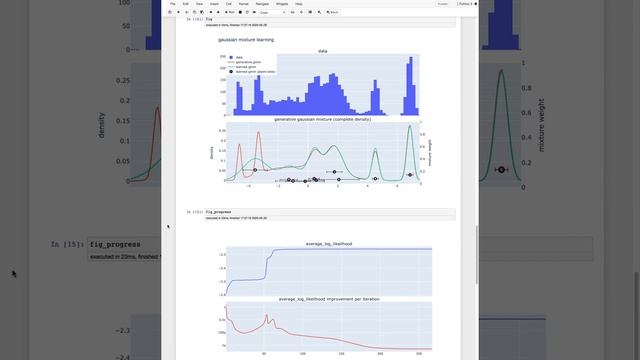Move selected cell down arrow icon
This screenshot has height=360, width=640.
(218, 12)
